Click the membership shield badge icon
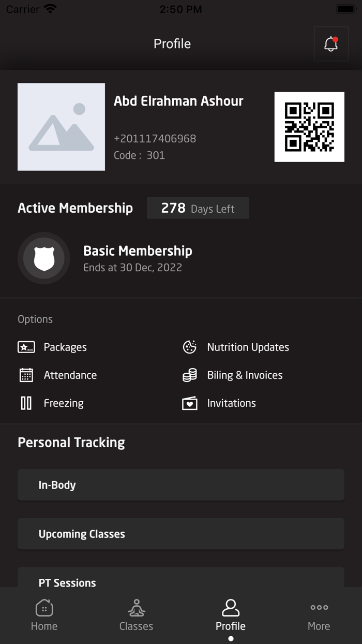This screenshot has height=644, width=362. [x=44, y=258]
